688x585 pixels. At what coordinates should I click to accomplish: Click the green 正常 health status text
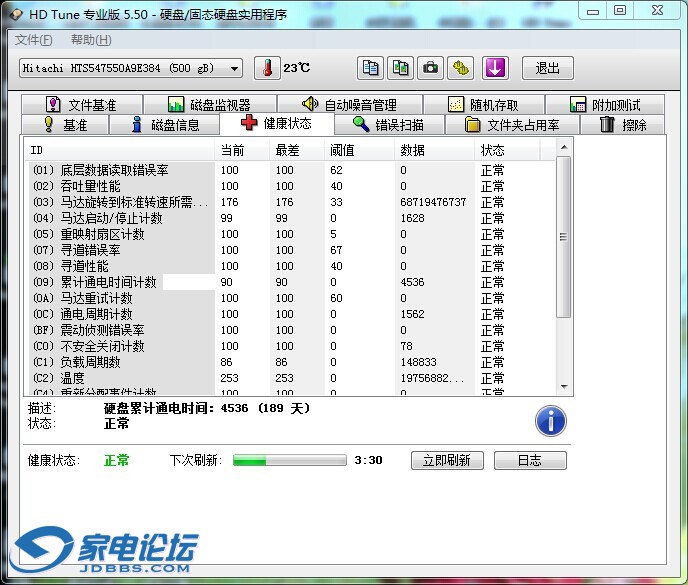(x=116, y=460)
